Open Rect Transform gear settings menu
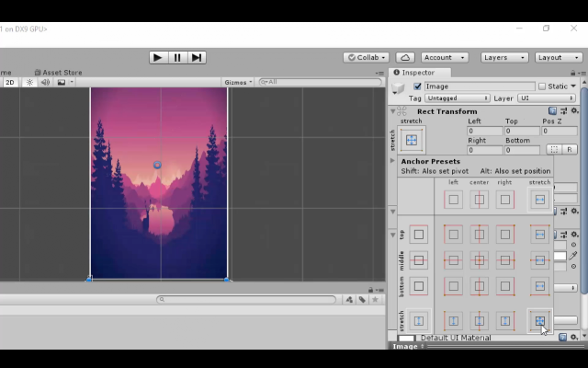 [x=574, y=110]
